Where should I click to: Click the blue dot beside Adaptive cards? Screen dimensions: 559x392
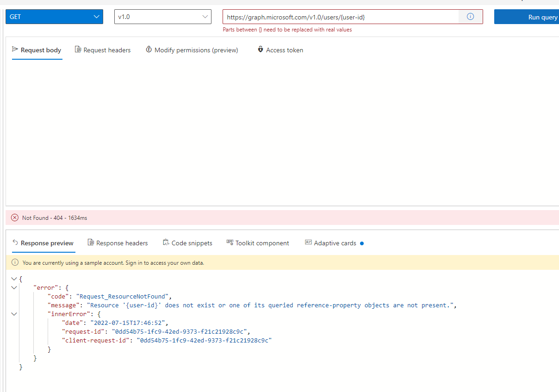pyautogui.click(x=362, y=243)
